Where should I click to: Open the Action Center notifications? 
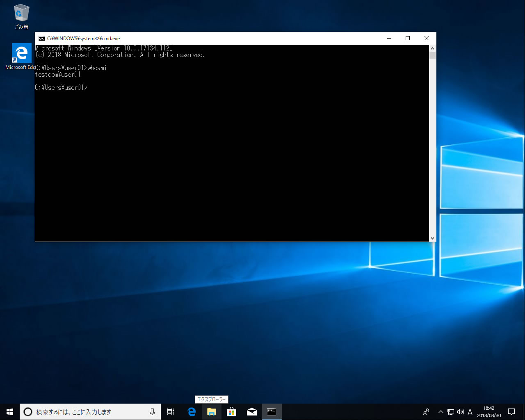(511, 412)
